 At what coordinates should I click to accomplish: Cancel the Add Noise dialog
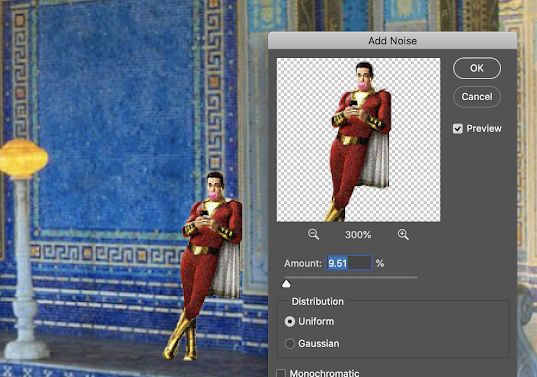pyautogui.click(x=477, y=97)
